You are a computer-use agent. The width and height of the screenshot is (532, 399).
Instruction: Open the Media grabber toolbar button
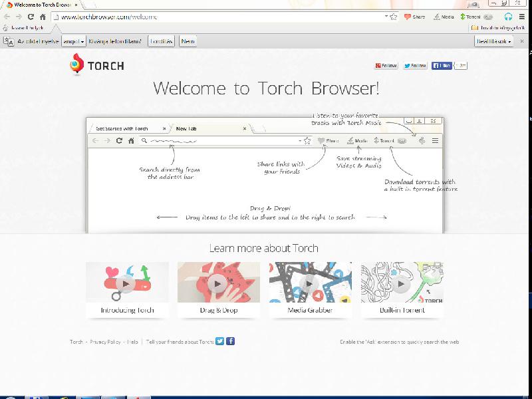[444, 17]
